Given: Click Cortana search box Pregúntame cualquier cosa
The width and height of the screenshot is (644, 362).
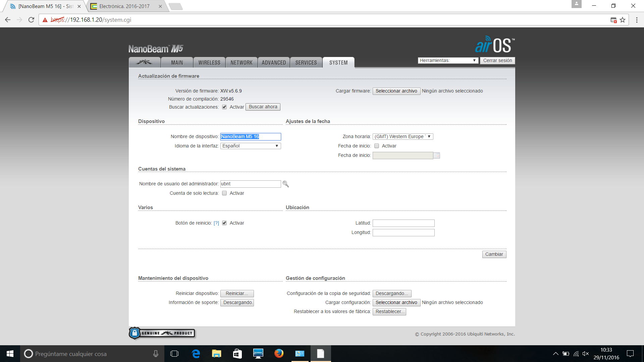Looking at the screenshot, I should click(92, 354).
